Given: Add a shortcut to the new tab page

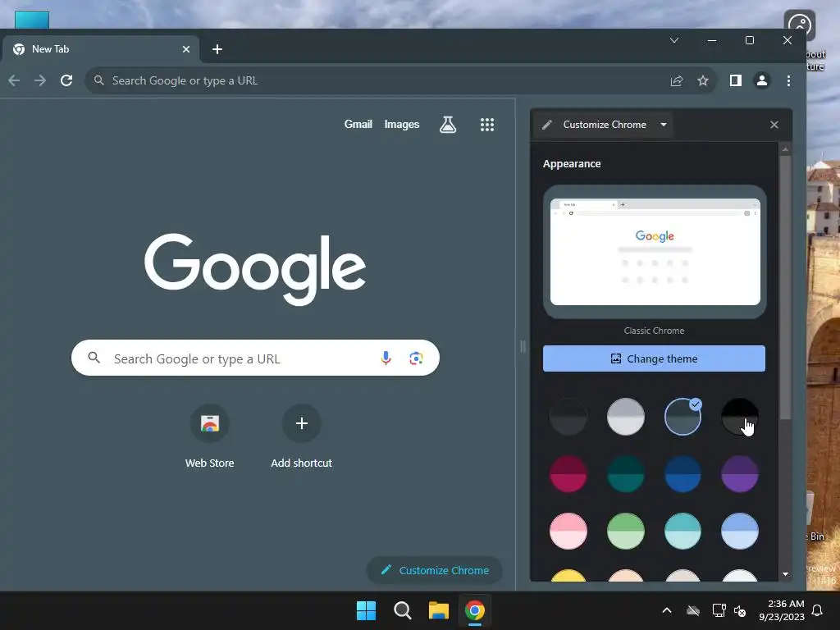Looking at the screenshot, I should click(301, 436).
